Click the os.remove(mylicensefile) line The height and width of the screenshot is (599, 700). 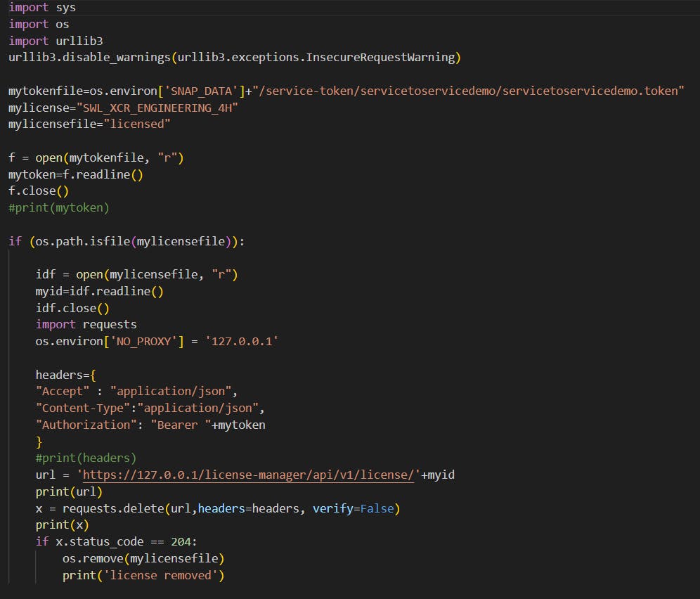coord(143,559)
